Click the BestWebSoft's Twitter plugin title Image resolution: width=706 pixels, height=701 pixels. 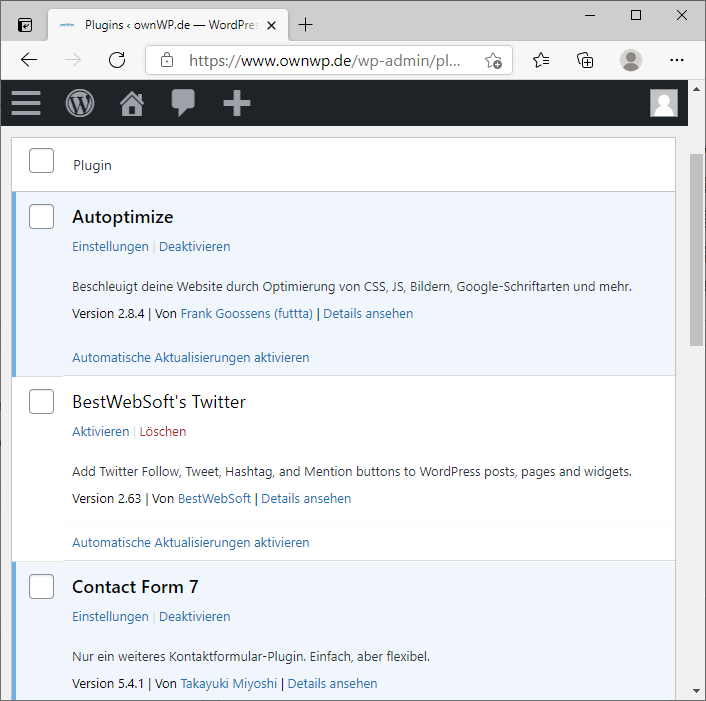click(x=159, y=402)
